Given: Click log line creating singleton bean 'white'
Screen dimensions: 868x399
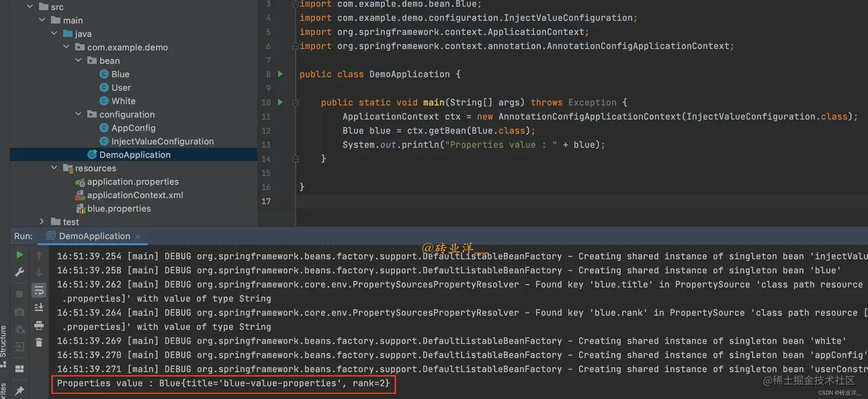Looking at the screenshot, I should pos(452,340).
